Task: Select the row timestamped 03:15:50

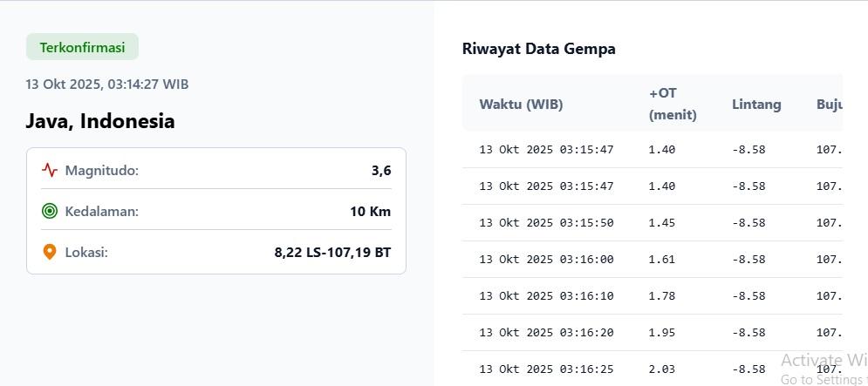Action: (x=546, y=223)
